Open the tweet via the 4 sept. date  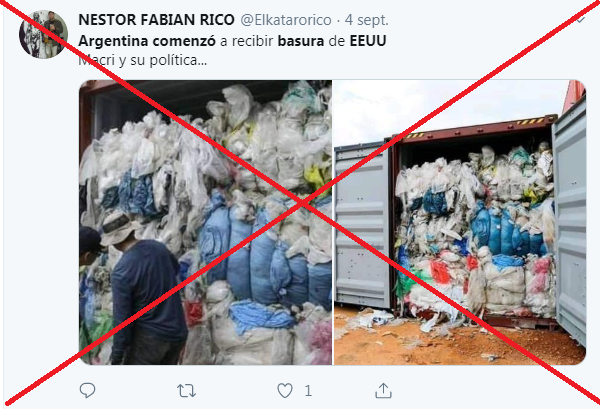coord(366,20)
